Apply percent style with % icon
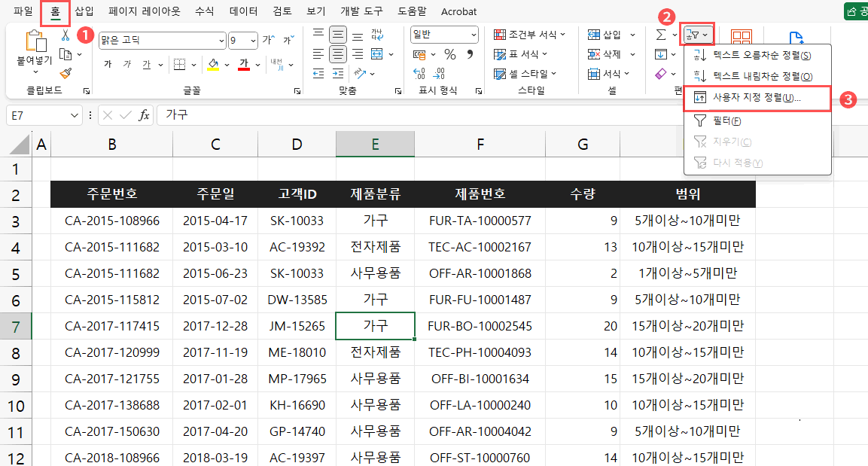 coord(450,54)
